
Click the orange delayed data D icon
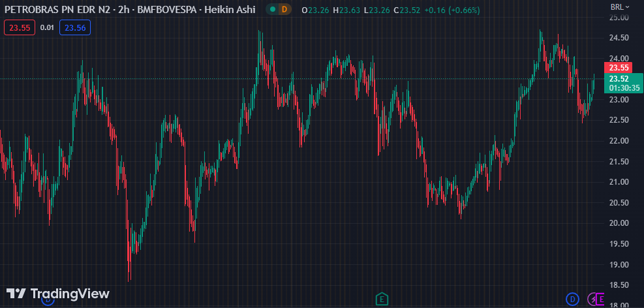[284, 9]
